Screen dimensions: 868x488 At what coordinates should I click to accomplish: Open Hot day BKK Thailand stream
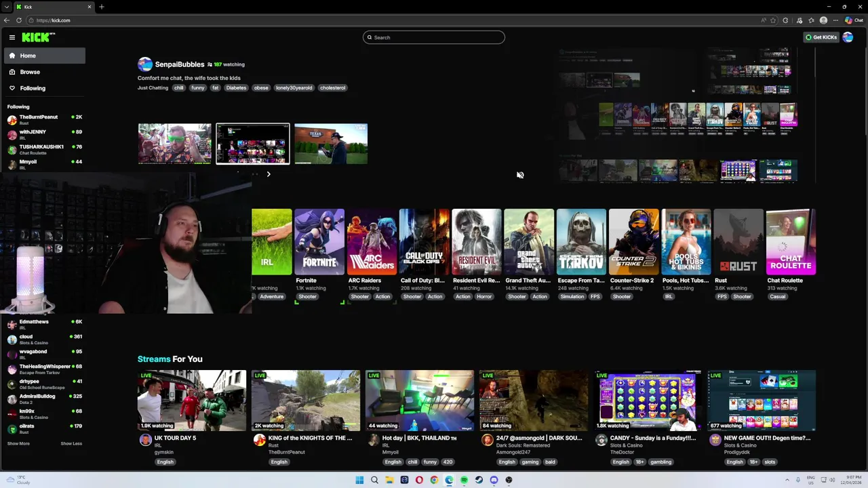[x=420, y=401]
